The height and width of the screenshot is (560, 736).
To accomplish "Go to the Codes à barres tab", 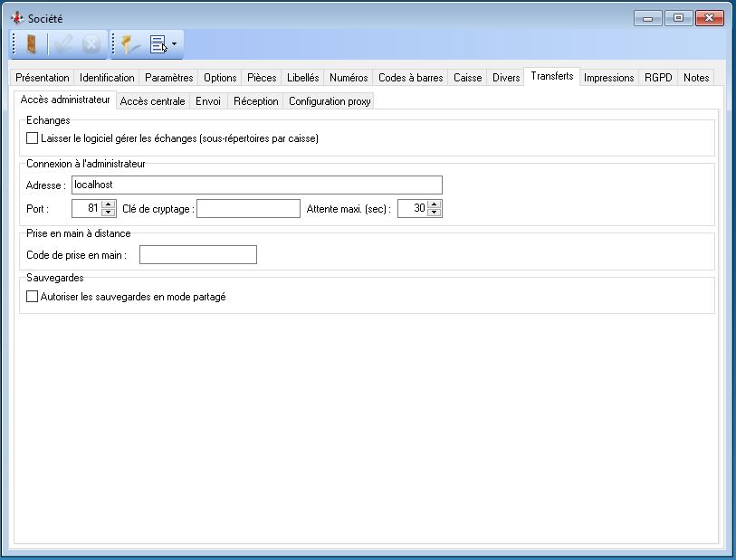I will pyautogui.click(x=410, y=78).
